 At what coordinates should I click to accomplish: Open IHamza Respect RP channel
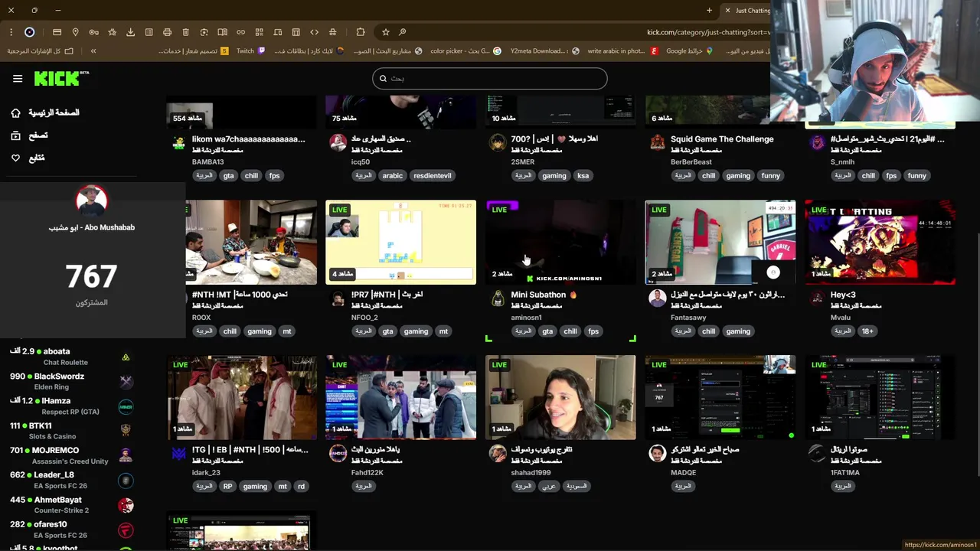pos(70,406)
